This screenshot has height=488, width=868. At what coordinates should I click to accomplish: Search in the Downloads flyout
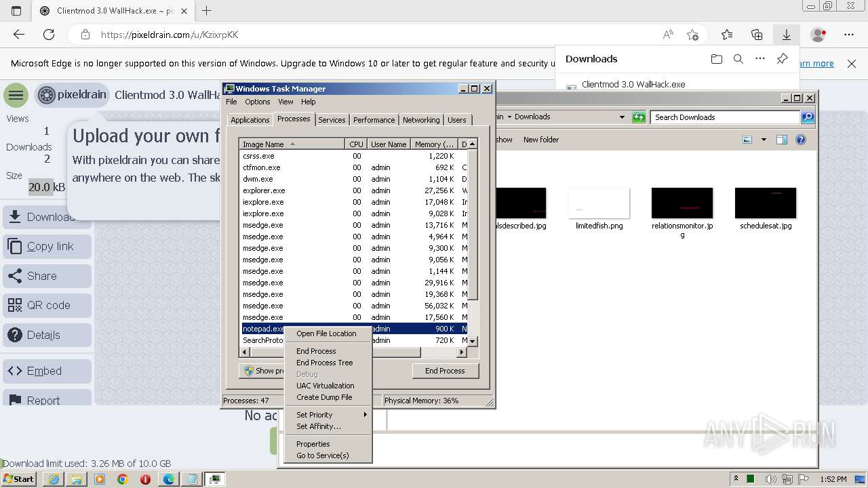[738, 59]
